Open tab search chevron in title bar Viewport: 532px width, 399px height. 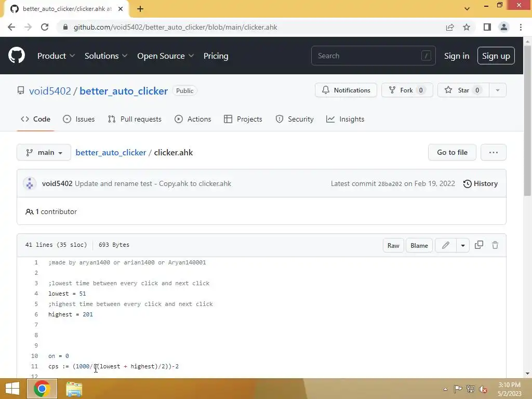(467, 9)
